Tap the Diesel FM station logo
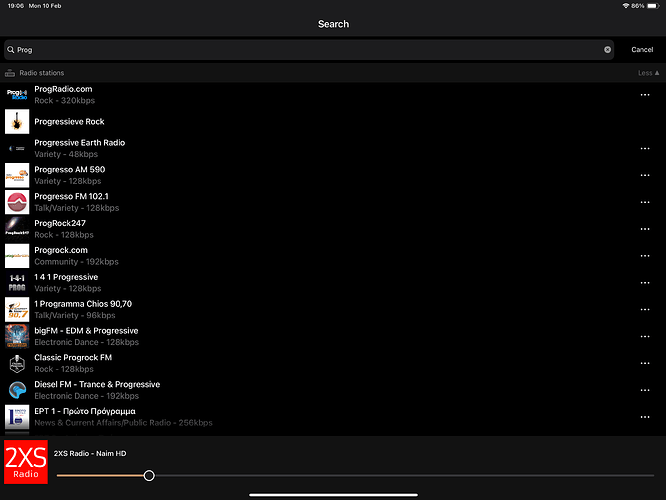 click(x=17, y=390)
